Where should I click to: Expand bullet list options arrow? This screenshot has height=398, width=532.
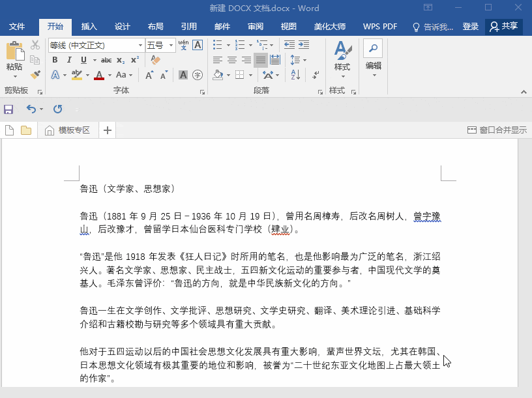(228, 45)
